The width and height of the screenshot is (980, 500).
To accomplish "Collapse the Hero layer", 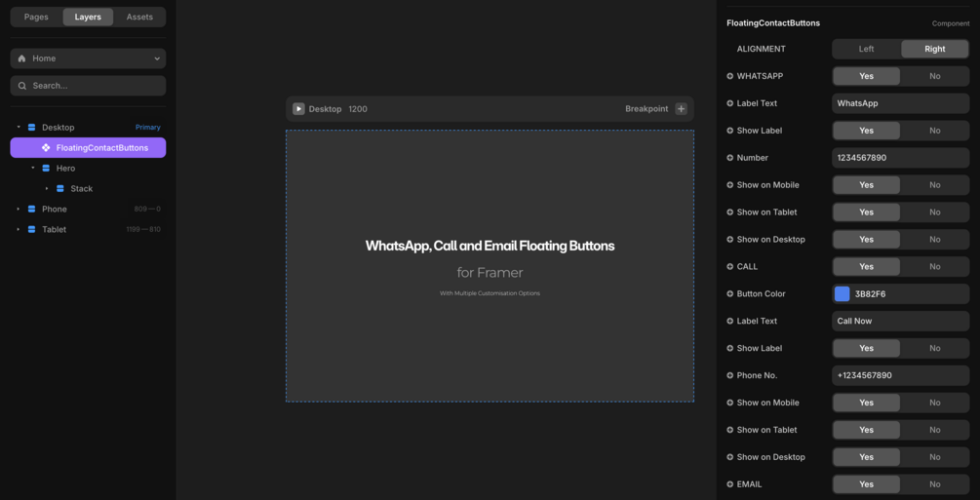I will (32, 168).
